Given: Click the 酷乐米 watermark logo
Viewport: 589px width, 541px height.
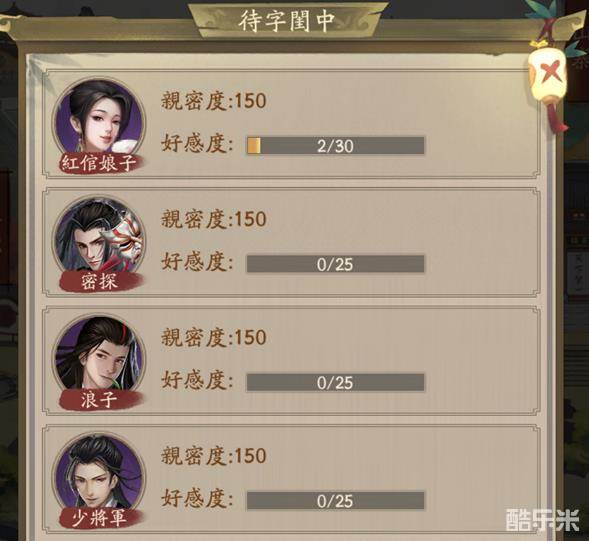Looking at the screenshot, I should (x=542, y=520).
